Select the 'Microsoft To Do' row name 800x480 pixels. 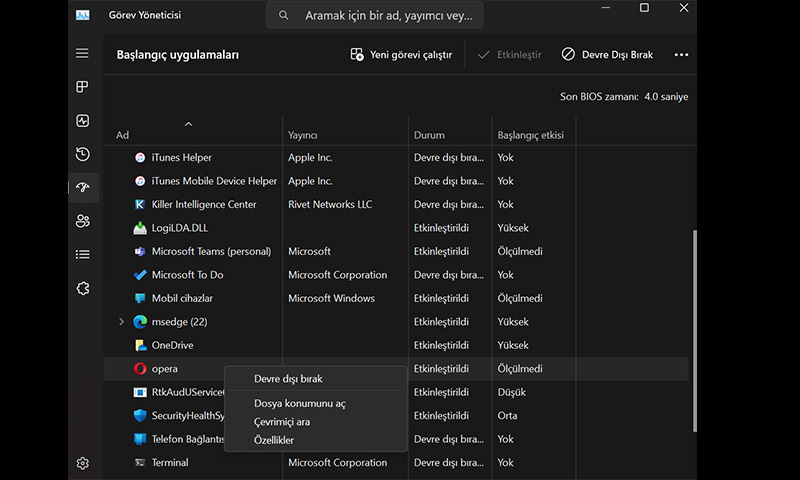pos(187,275)
